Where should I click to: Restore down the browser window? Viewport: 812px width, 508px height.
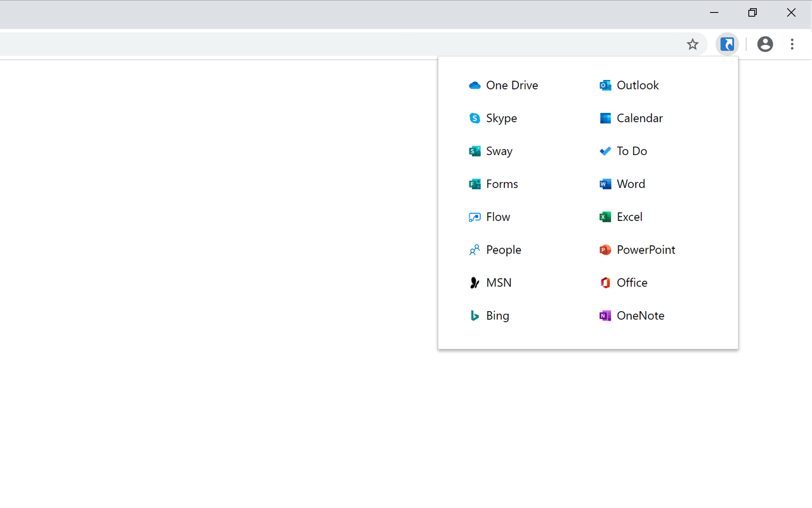(x=752, y=13)
